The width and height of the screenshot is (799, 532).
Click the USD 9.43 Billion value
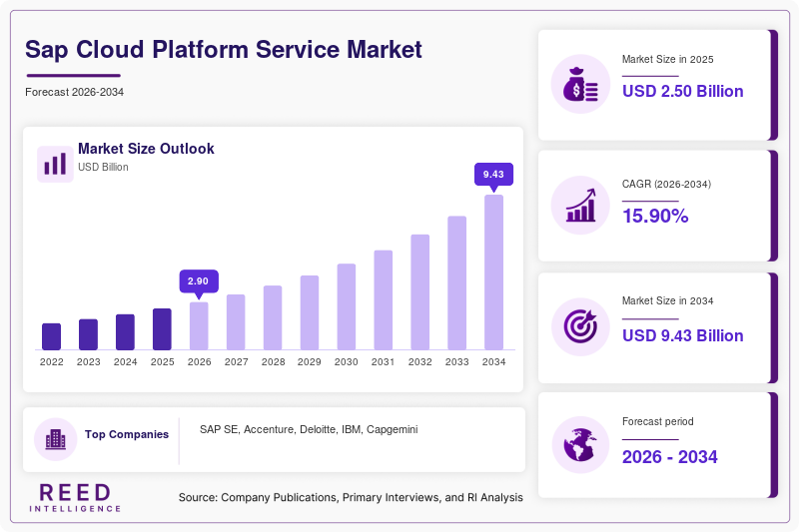[x=683, y=336]
